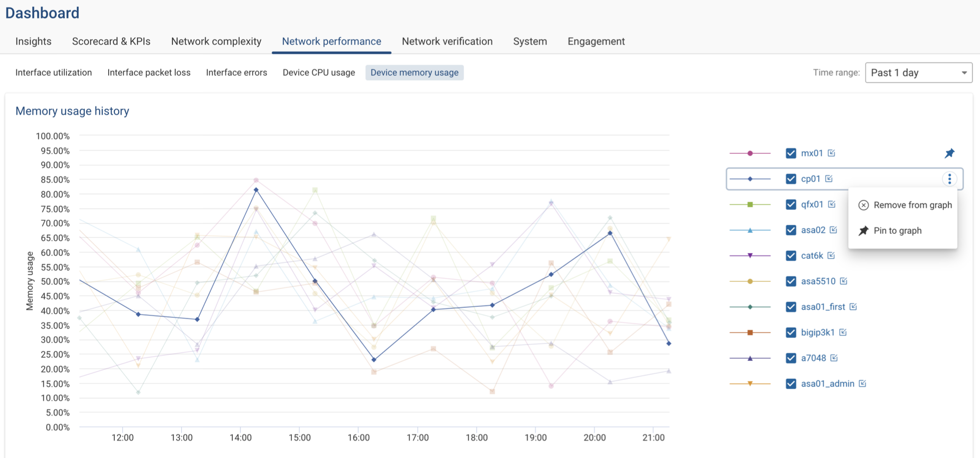
Task: Open the Engagement tab
Action: 596,41
